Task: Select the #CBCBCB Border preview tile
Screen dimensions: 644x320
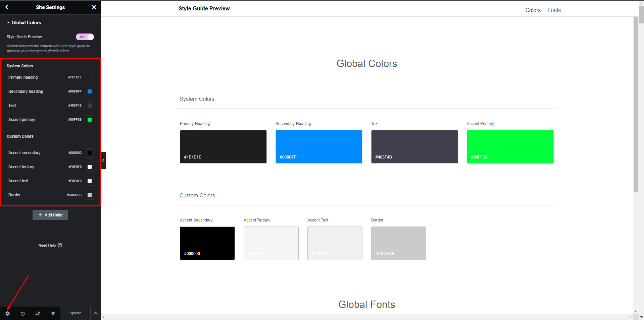Action: 399,243
